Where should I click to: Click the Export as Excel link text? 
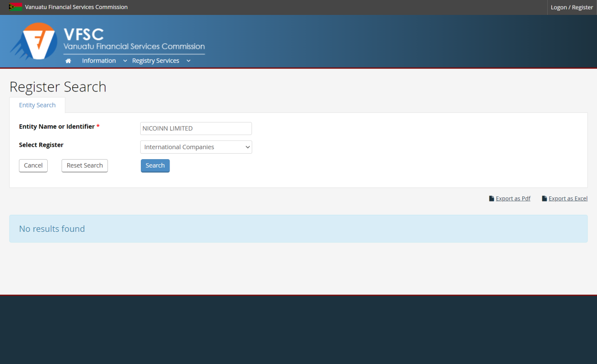568,198
